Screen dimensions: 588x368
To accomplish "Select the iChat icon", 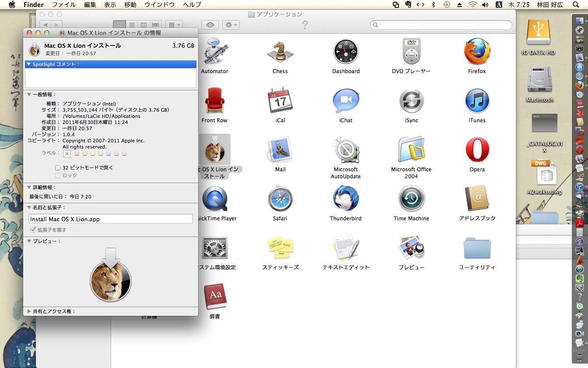I will pyautogui.click(x=346, y=101).
